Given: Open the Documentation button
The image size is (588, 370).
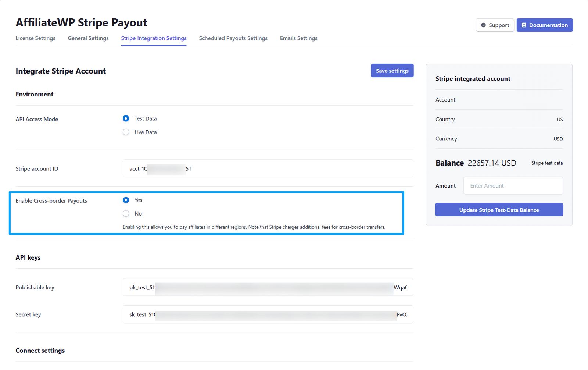Looking at the screenshot, I should point(545,25).
